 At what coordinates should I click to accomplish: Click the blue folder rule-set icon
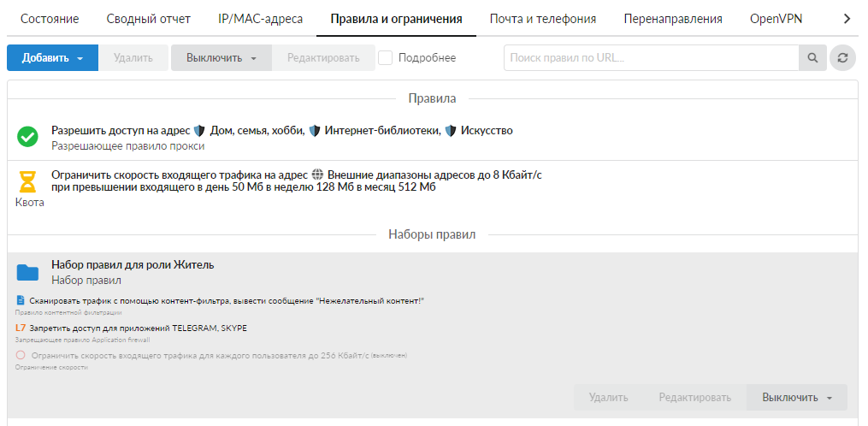tap(27, 272)
